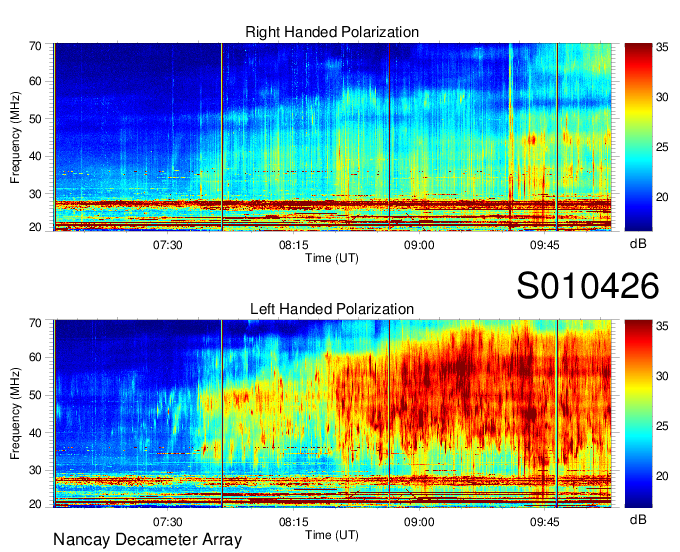Click the 09:45 tick label under the Right Handed plot
The image size is (680, 552).
tap(545, 245)
